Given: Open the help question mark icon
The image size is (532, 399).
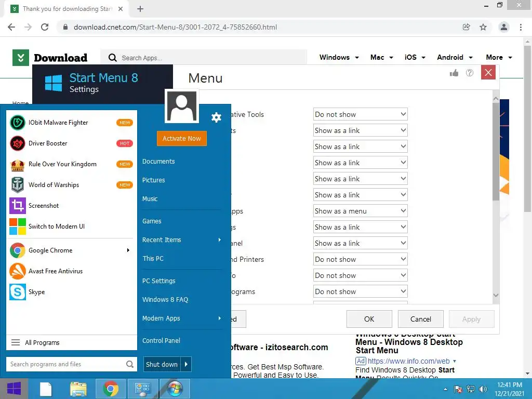Looking at the screenshot, I should click(x=470, y=73).
